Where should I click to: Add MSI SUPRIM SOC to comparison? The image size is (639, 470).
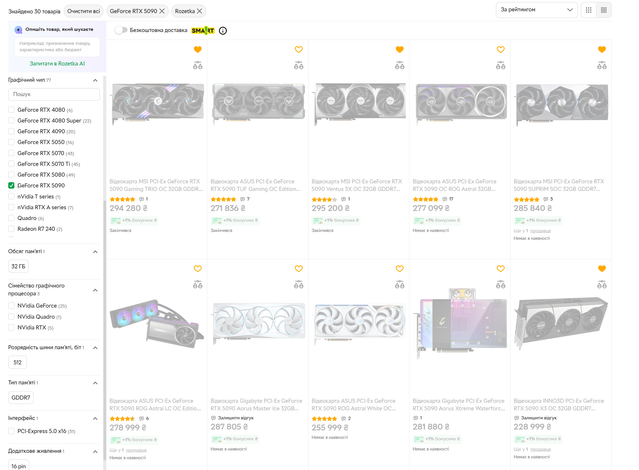tap(602, 66)
